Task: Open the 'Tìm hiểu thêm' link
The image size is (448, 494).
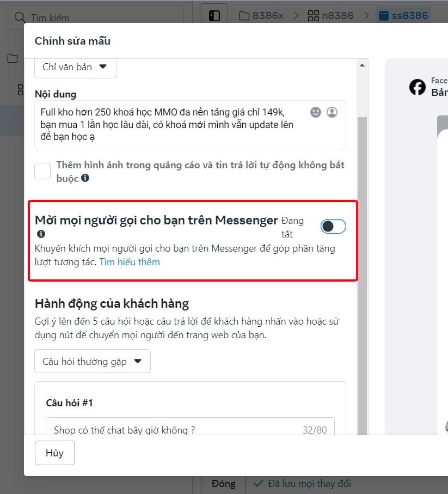Action: click(x=130, y=262)
